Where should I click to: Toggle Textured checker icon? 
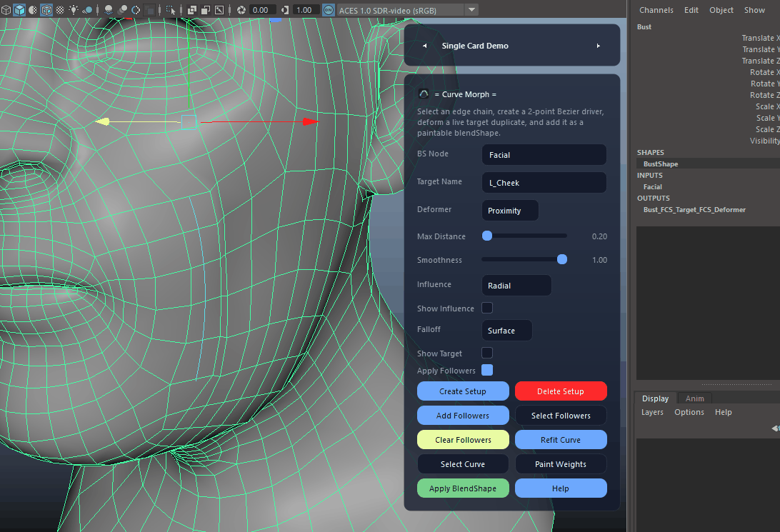60,10
